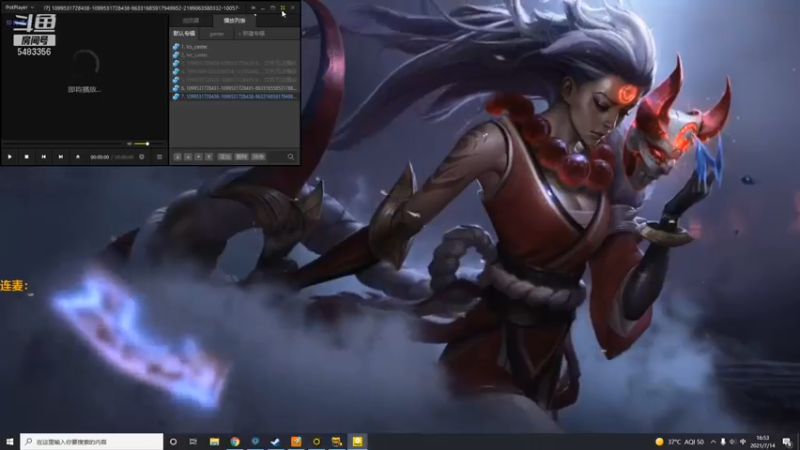Screen dimensions: 800x450
Task: Select the greyed-out playlist item number 5
Action: click(x=235, y=80)
